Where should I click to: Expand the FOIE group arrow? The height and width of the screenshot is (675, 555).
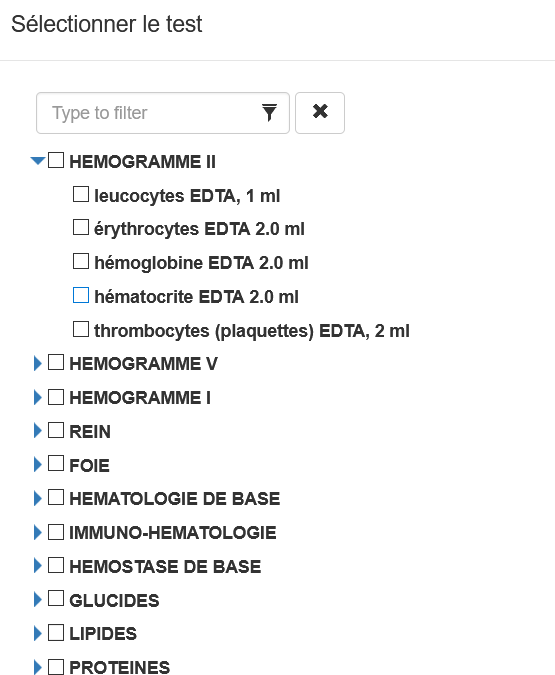(37, 464)
